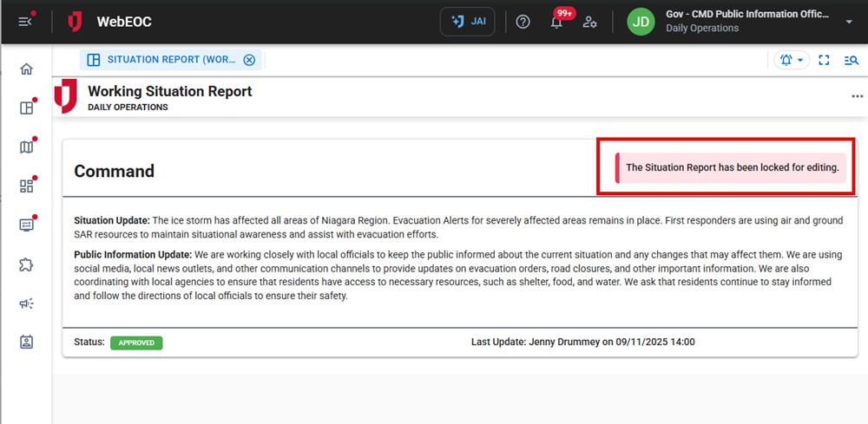
Task: Open the boards layout sidebar icon
Action: pyautogui.click(x=26, y=108)
